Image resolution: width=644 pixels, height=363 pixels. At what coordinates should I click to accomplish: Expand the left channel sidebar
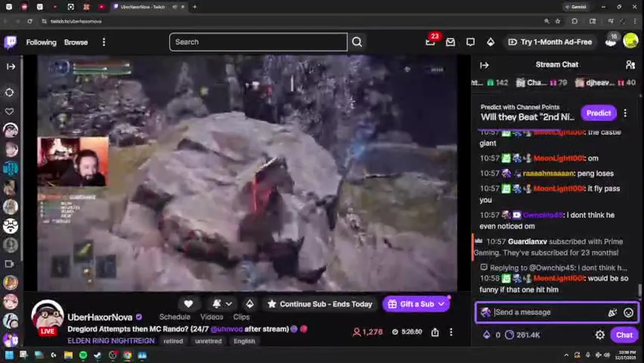11,66
